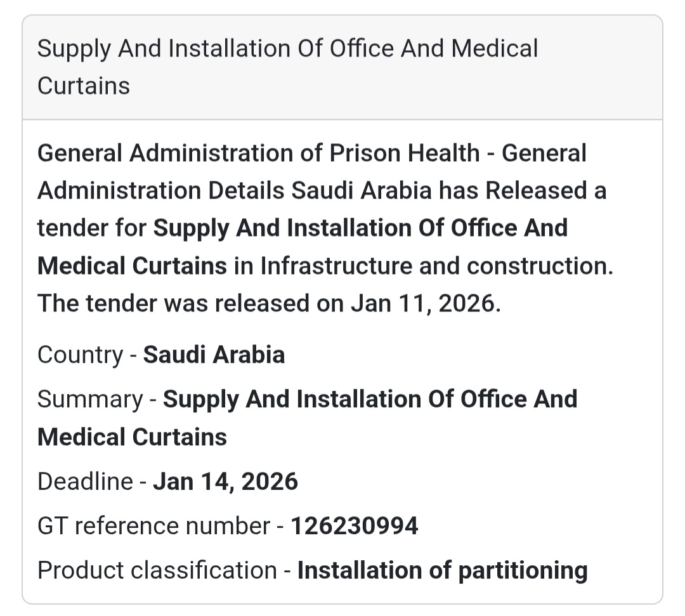Open "Installation of partitioning" classification
This screenshot has width=685, height=616.
pyautogui.click(x=442, y=570)
